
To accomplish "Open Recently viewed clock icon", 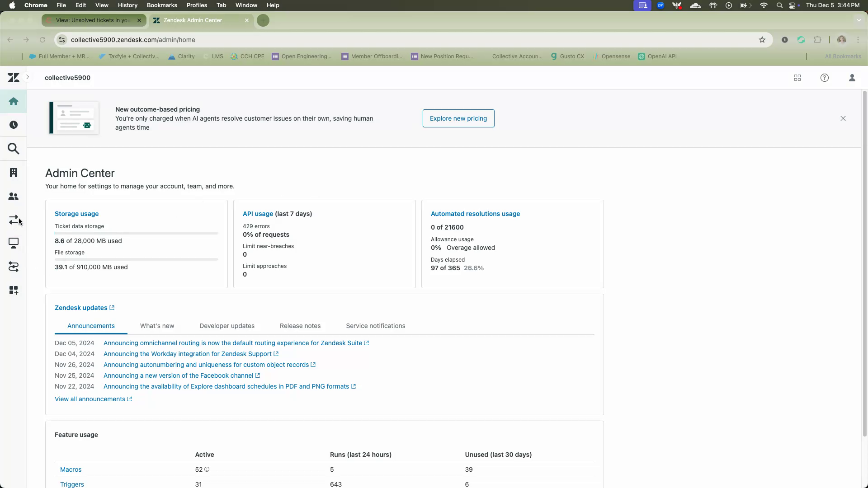I will click(14, 125).
